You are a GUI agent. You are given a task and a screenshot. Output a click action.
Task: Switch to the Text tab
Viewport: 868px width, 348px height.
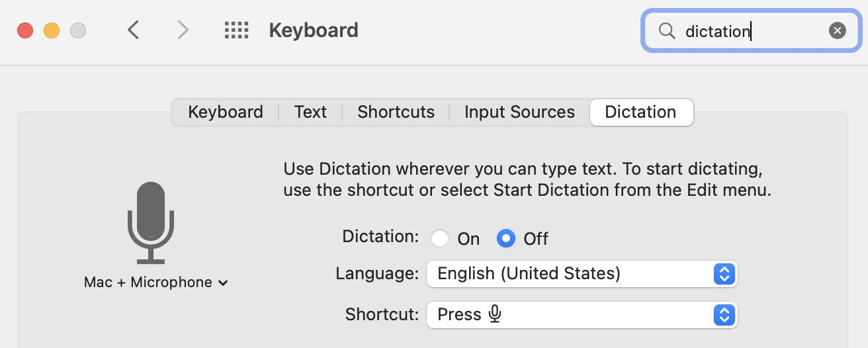[310, 112]
